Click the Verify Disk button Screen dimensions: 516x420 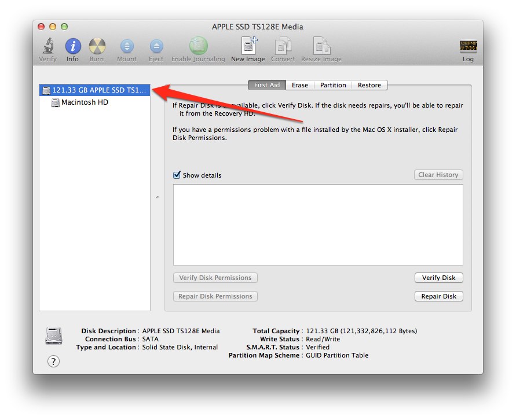[x=438, y=278]
